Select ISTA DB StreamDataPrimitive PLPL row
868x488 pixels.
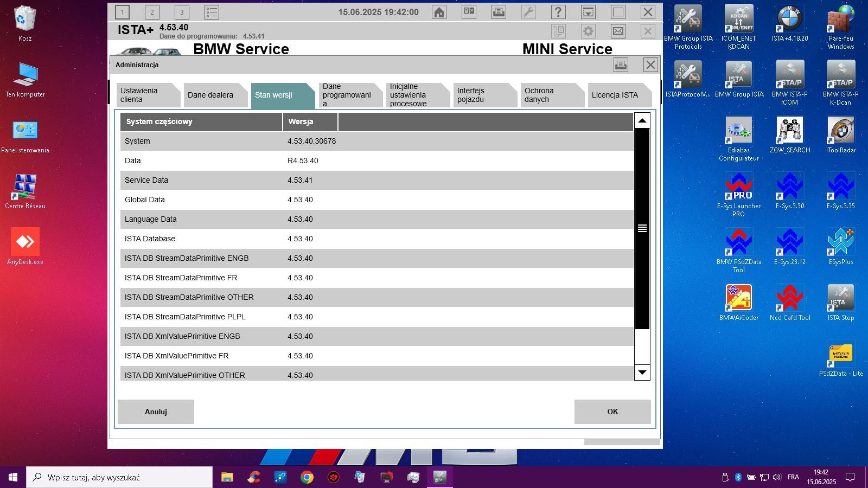[x=376, y=317]
